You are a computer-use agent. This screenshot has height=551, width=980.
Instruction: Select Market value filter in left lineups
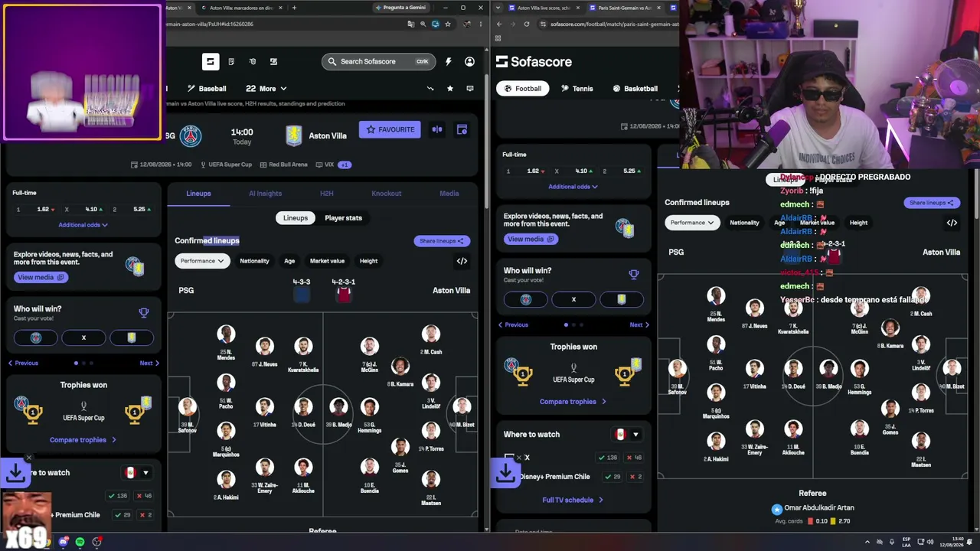point(327,261)
